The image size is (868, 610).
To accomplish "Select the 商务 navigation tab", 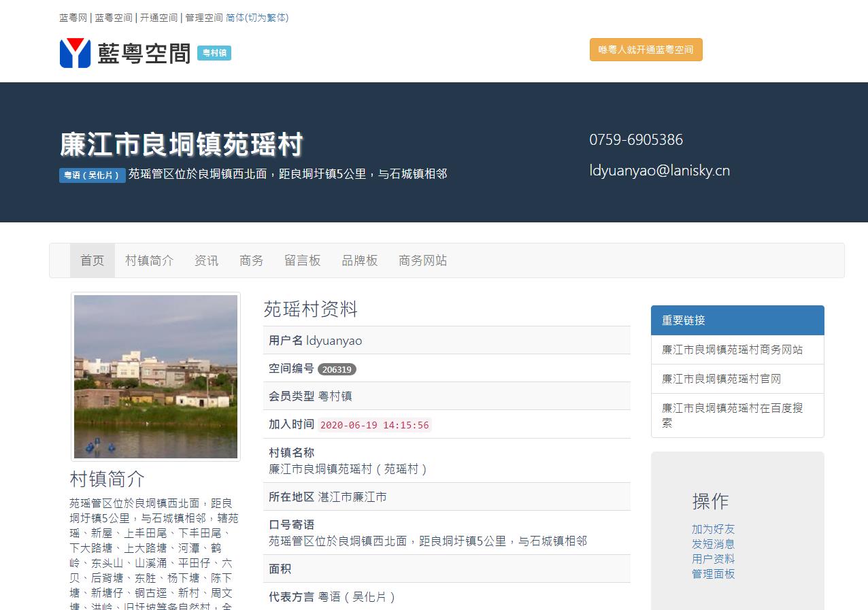I will tap(252, 260).
